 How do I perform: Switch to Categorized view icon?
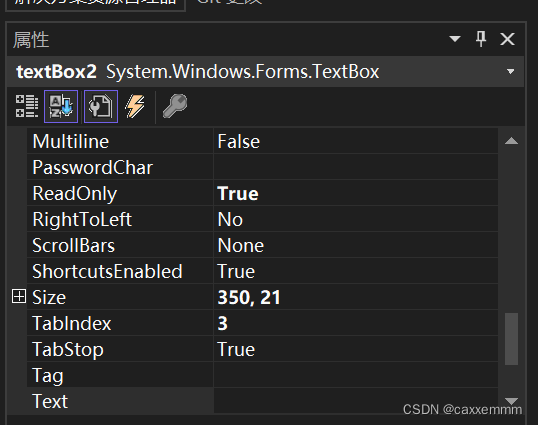tap(27, 106)
